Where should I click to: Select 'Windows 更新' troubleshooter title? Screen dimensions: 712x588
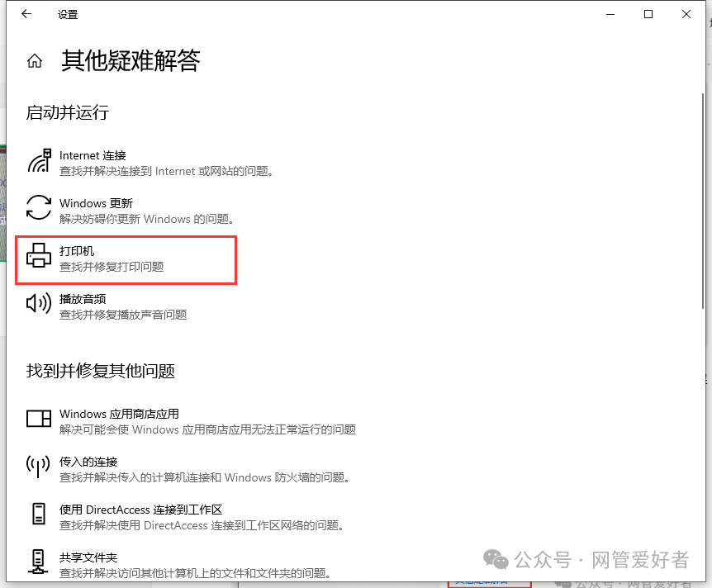point(97,203)
